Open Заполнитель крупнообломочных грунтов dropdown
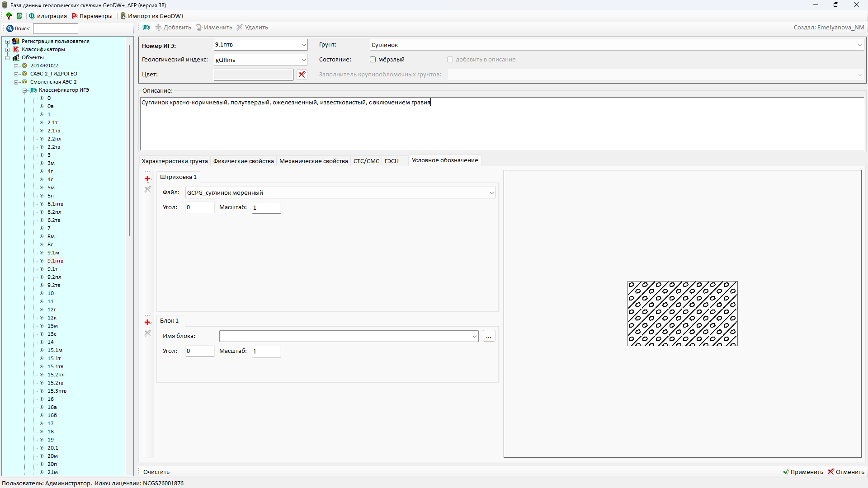 pos(860,75)
